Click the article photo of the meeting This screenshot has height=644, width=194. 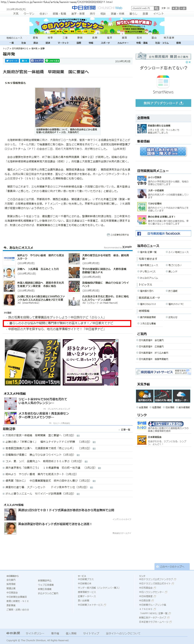(68, 107)
